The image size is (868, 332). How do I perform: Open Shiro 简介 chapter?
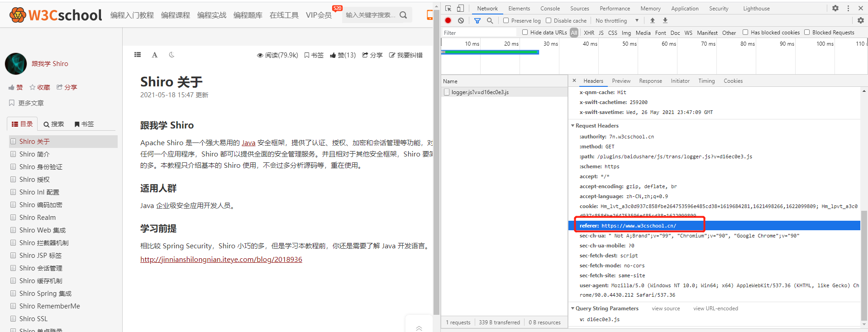34,154
